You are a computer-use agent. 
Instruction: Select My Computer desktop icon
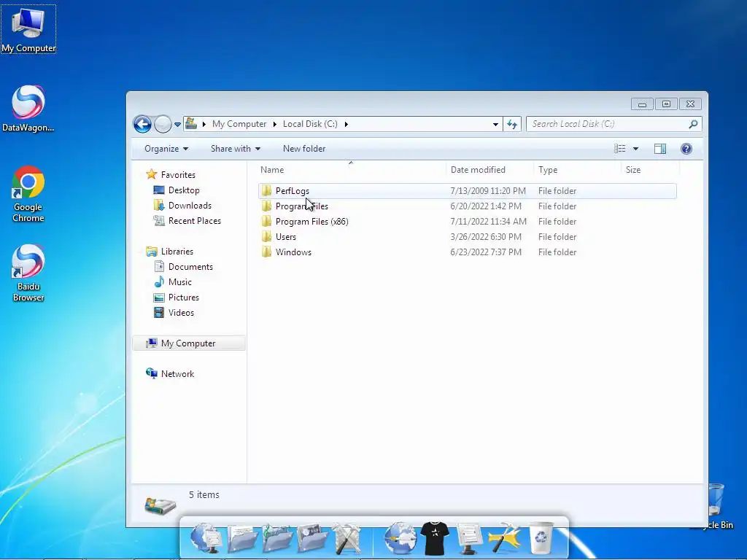click(28, 29)
